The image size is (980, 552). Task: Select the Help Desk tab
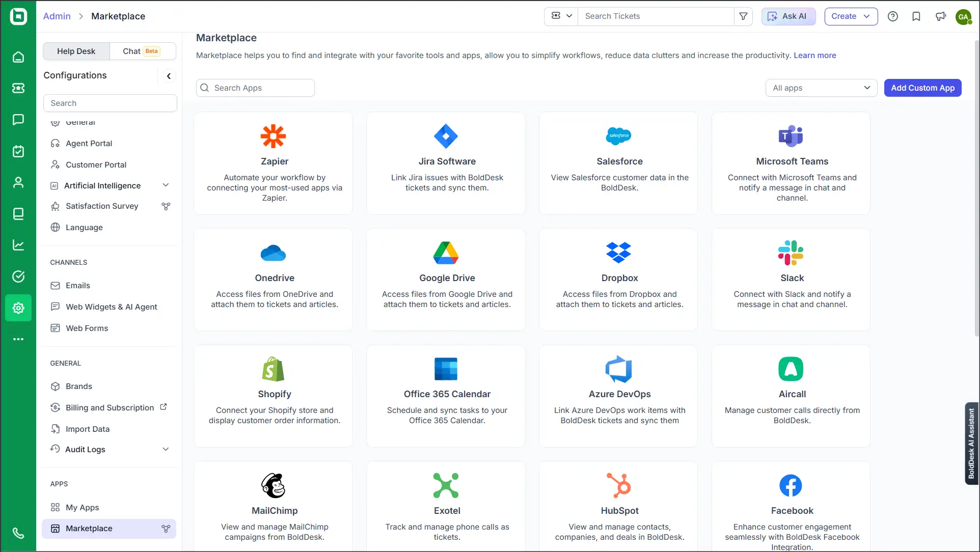76,51
